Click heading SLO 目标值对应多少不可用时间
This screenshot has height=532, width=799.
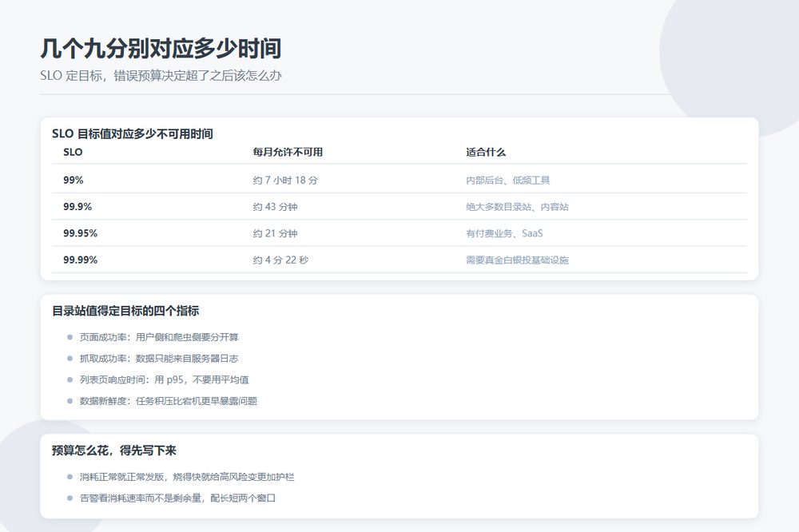133,134
